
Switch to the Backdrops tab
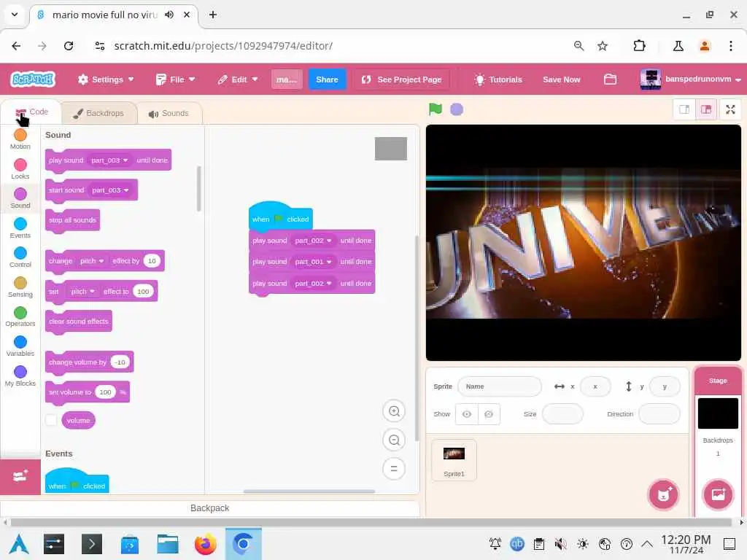point(98,113)
